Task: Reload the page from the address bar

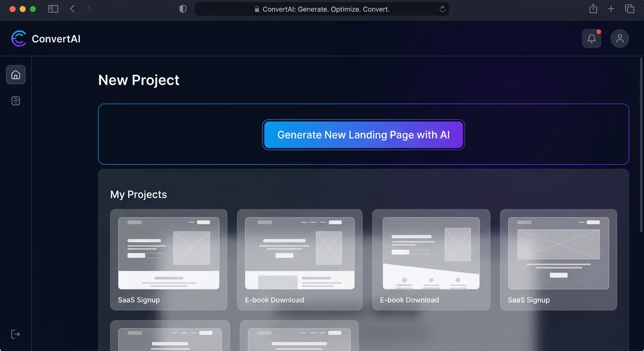Action: [x=442, y=9]
